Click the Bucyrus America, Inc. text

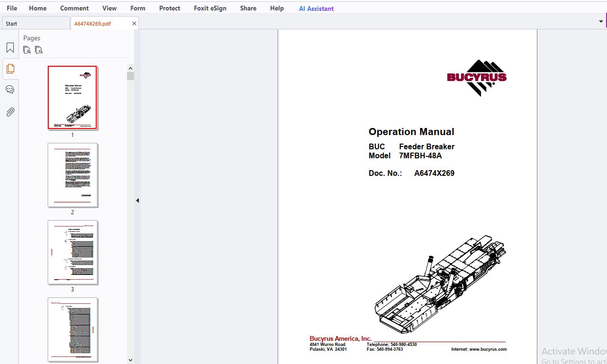point(340,338)
